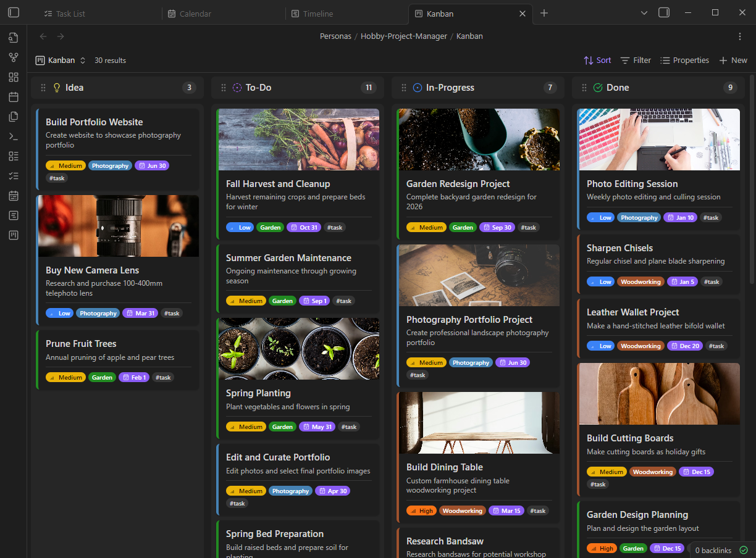Open the graph view from the sidebar
The height and width of the screenshot is (558, 756).
pyautogui.click(x=14, y=57)
